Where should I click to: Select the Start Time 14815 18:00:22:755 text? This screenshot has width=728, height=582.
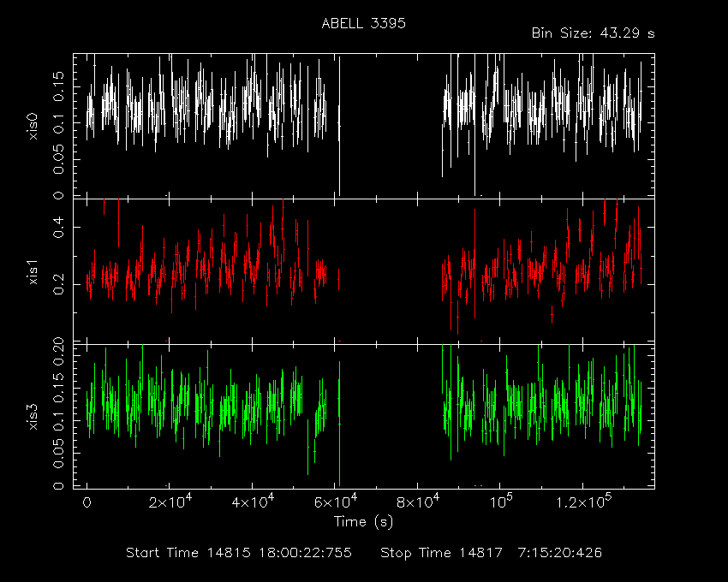[x=239, y=553]
